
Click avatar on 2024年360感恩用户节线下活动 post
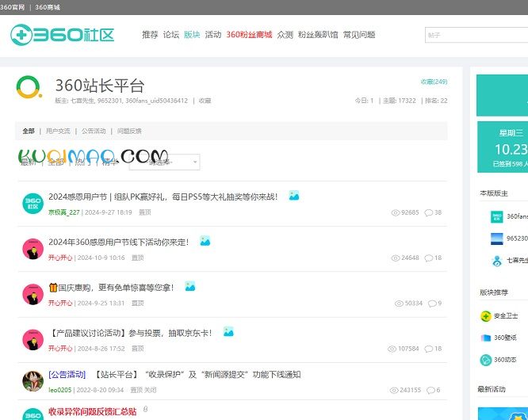coord(33,249)
